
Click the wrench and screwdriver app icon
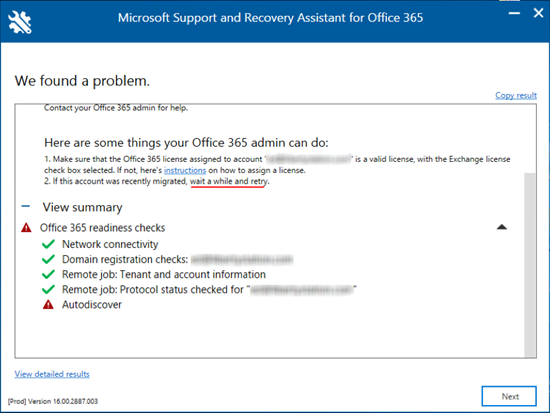coord(20,22)
